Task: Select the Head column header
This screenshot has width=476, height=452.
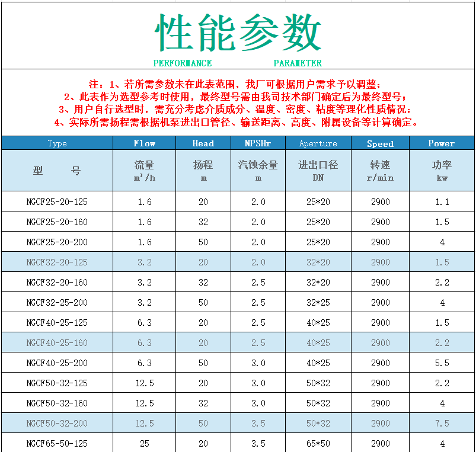Action: click(x=203, y=143)
